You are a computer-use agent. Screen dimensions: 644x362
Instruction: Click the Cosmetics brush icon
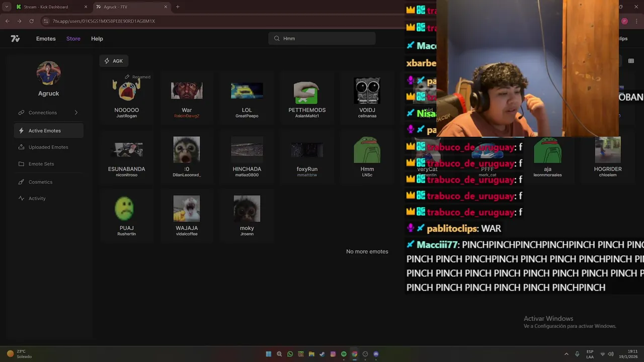pyautogui.click(x=21, y=182)
